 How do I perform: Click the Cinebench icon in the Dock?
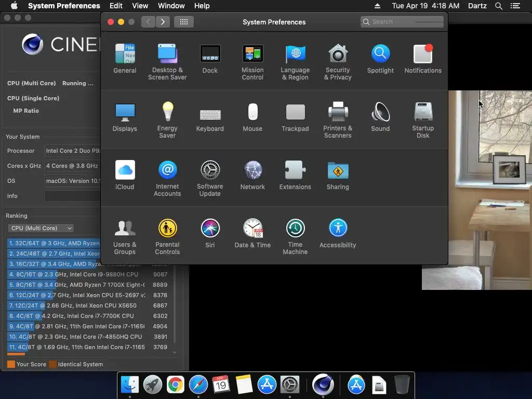pyautogui.click(x=323, y=384)
